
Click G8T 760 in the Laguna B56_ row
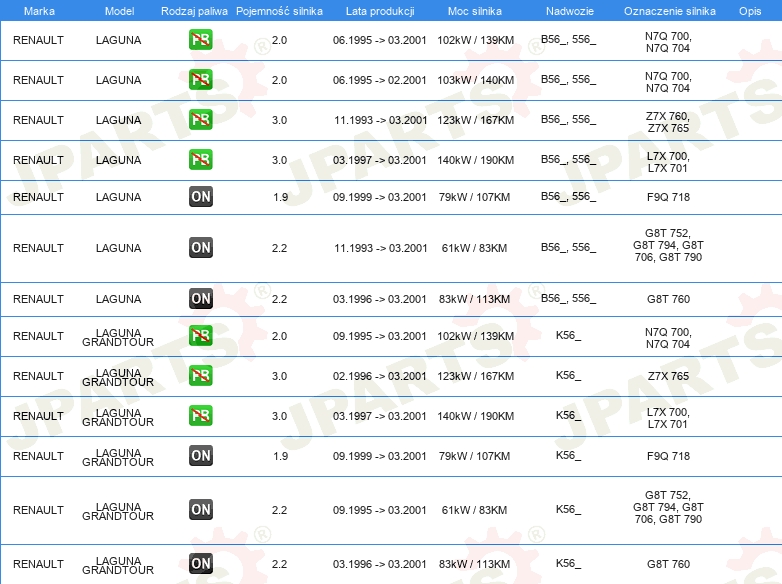(x=668, y=299)
